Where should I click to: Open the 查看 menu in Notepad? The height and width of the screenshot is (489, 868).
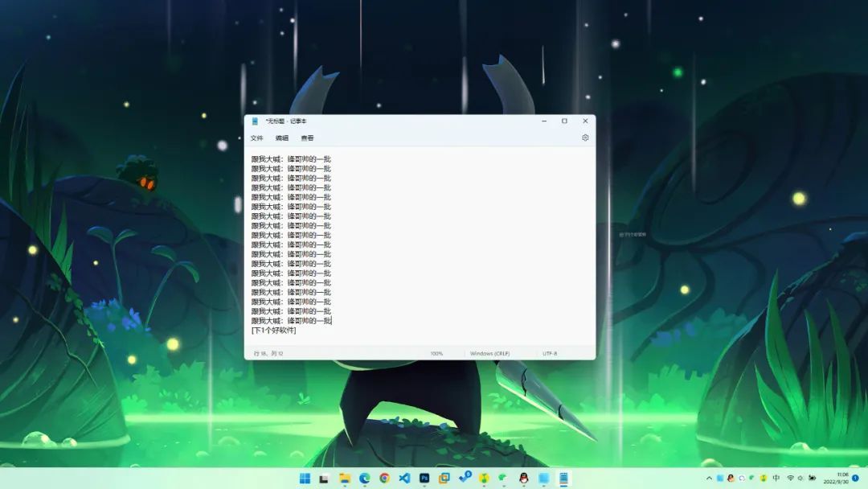pos(306,138)
